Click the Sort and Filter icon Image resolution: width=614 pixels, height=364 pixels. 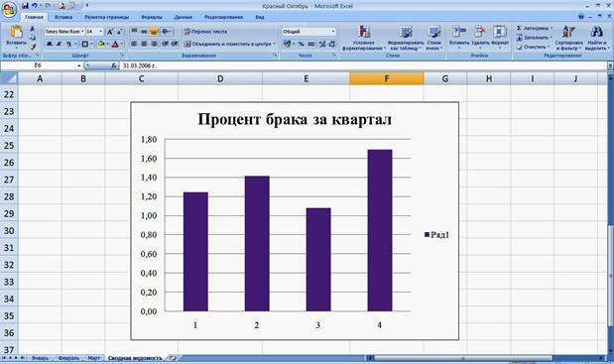pos(568,32)
